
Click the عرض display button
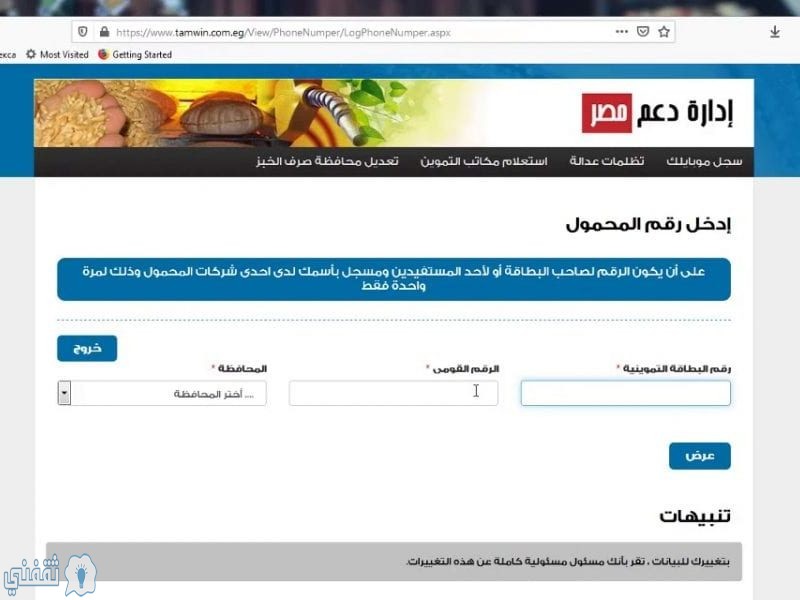[x=699, y=456]
